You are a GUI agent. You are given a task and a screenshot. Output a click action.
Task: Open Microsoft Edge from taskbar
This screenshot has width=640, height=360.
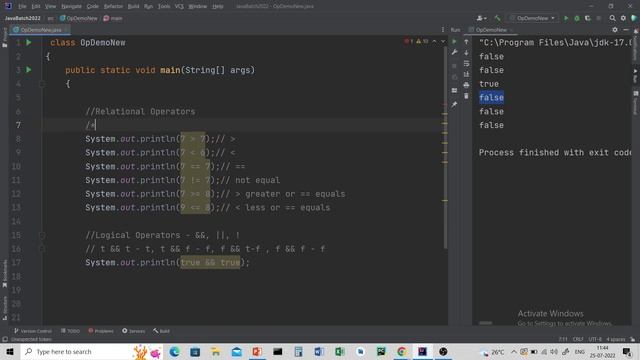click(174, 351)
